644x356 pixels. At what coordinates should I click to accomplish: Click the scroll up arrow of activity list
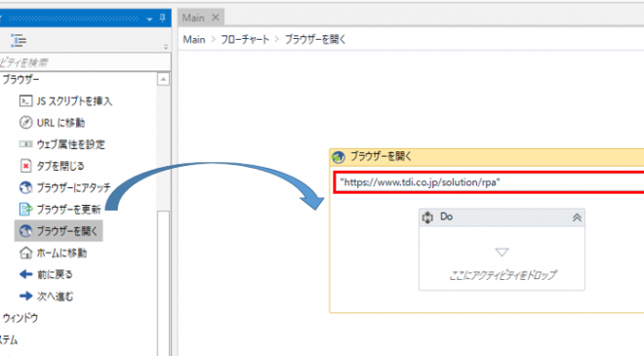[x=164, y=79]
